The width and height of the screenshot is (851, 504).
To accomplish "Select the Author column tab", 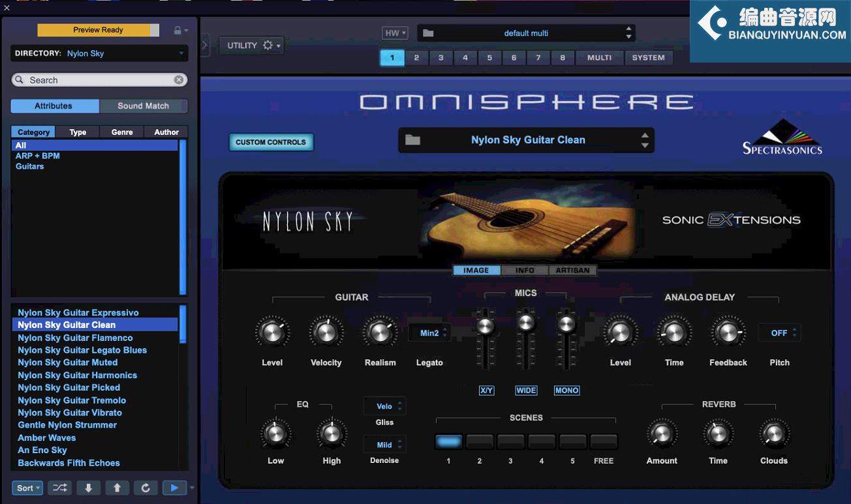I will (x=166, y=132).
